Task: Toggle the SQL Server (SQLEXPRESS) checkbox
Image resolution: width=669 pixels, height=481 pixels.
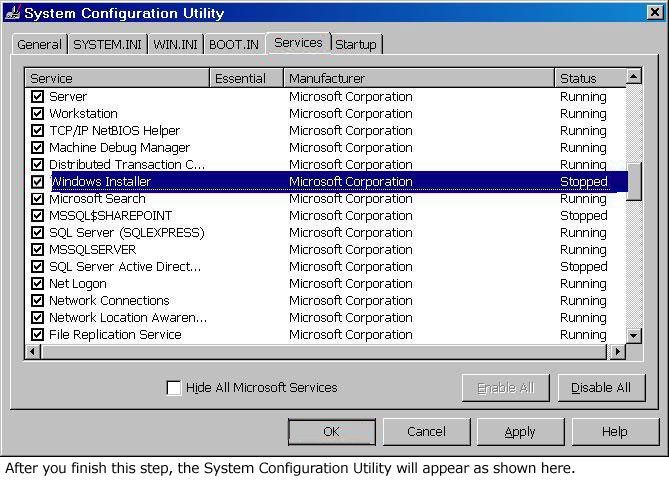Action: (38, 233)
